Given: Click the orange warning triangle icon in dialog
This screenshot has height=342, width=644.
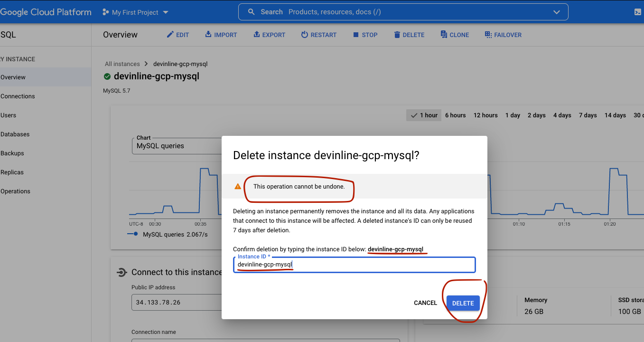Looking at the screenshot, I should coord(238,187).
